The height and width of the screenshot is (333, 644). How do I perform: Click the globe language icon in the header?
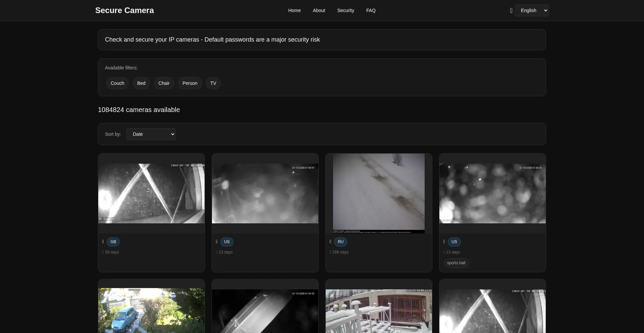pos(511,10)
